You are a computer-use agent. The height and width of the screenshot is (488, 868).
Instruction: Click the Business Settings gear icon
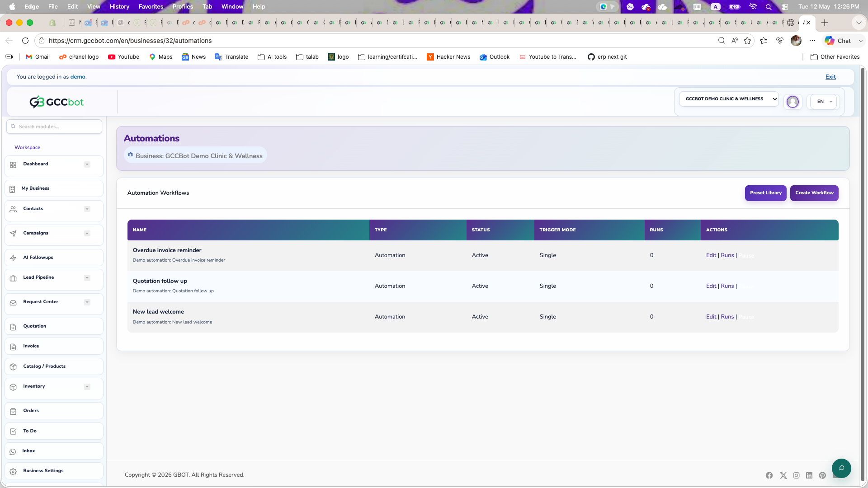click(13, 471)
